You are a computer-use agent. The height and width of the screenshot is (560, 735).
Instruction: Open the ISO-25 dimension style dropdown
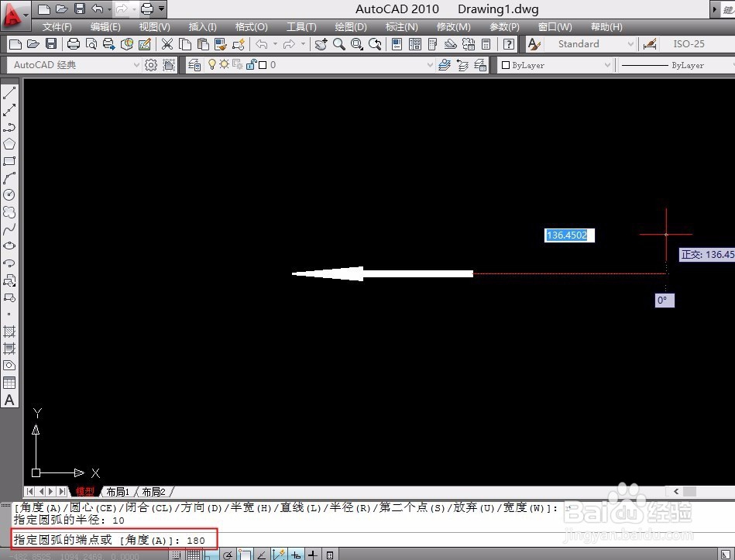(x=697, y=44)
